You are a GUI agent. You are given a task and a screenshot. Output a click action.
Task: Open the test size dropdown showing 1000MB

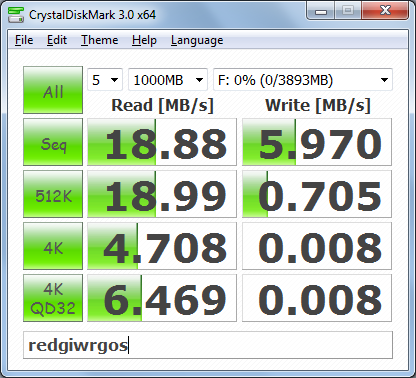[x=168, y=80]
